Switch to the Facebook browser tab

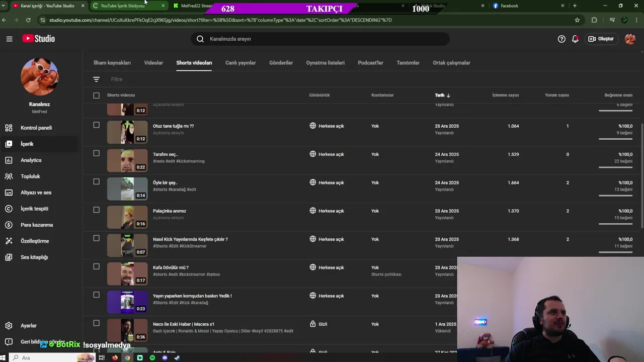coord(528,6)
